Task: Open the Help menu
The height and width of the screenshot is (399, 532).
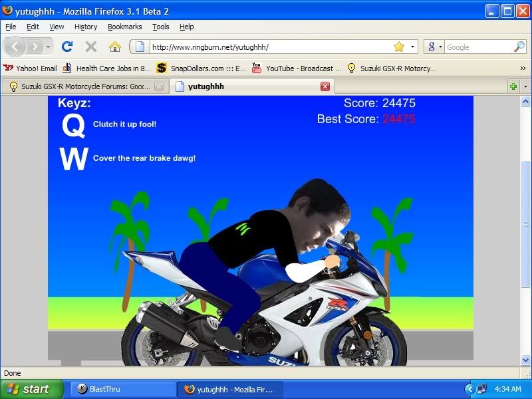Action: (187, 27)
